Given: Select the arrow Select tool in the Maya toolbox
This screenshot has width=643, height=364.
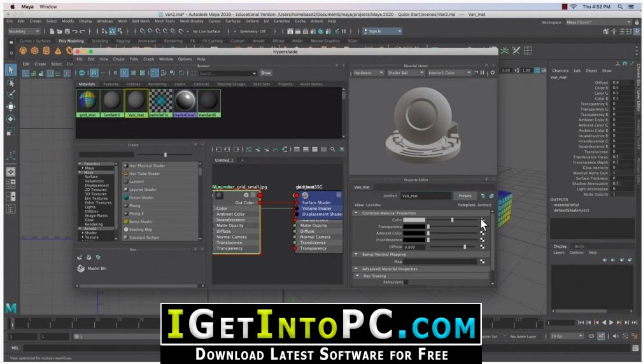Looking at the screenshot, I should (x=11, y=70).
